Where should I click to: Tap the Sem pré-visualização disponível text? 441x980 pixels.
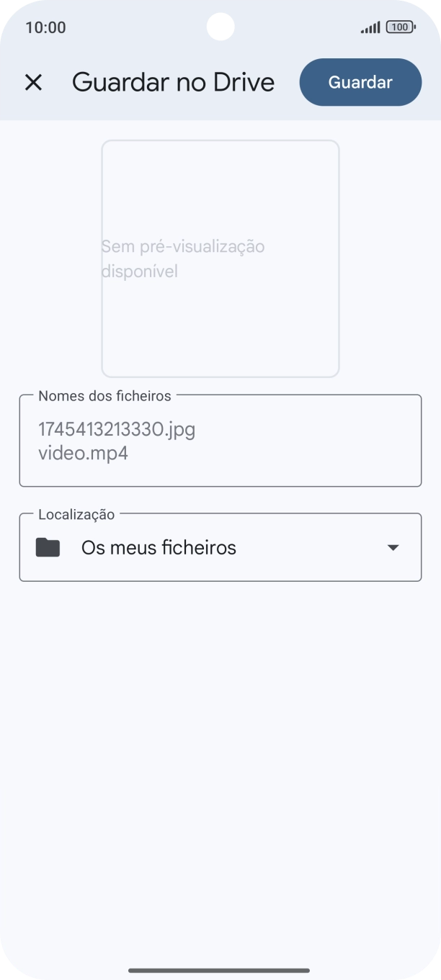(x=183, y=259)
